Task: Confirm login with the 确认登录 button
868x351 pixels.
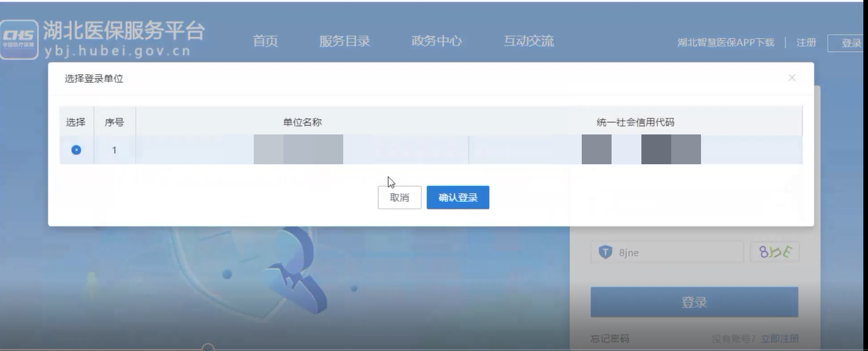Action: (x=458, y=197)
